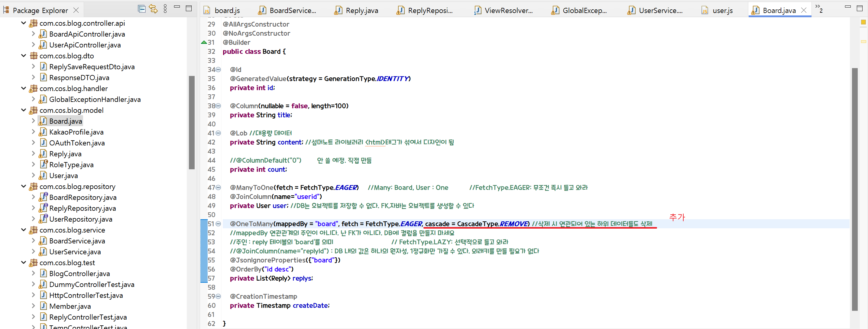Expand BoardApiController.java node
This screenshot has height=329, width=868.
coord(33,34)
